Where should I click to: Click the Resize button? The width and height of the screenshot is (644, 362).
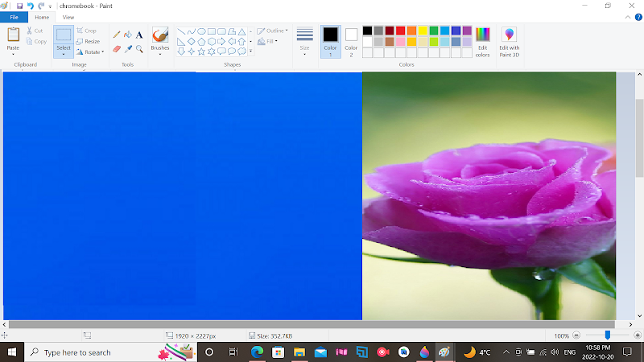pyautogui.click(x=89, y=41)
